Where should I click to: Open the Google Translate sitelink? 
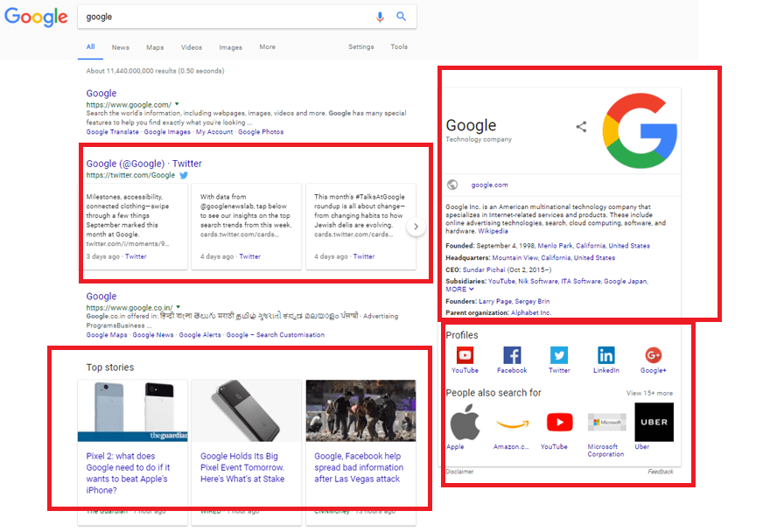pos(112,132)
